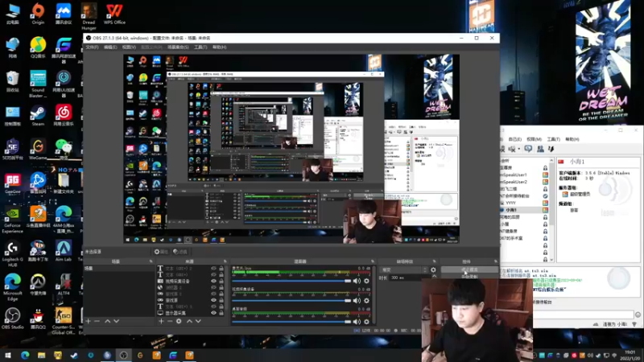The width and height of the screenshot is (644, 362).
Task: Open the 渐变 transition dropdown
Action: click(x=404, y=269)
